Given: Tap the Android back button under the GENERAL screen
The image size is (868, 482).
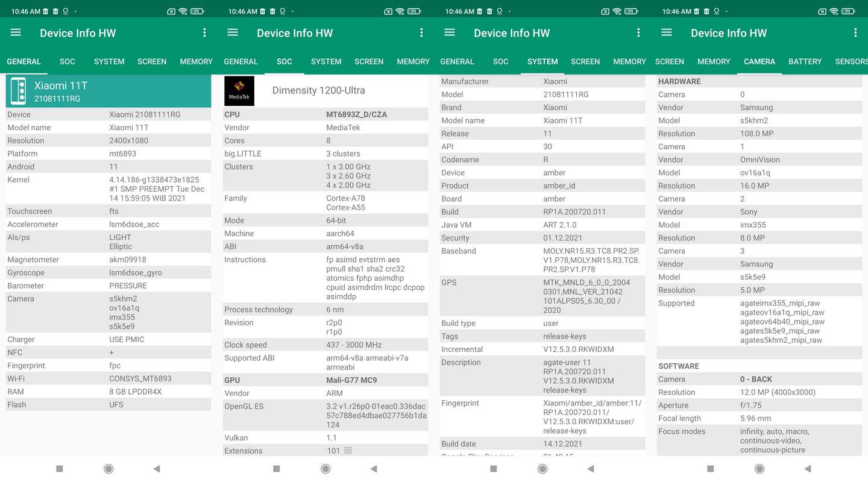Looking at the screenshot, I should (x=157, y=469).
